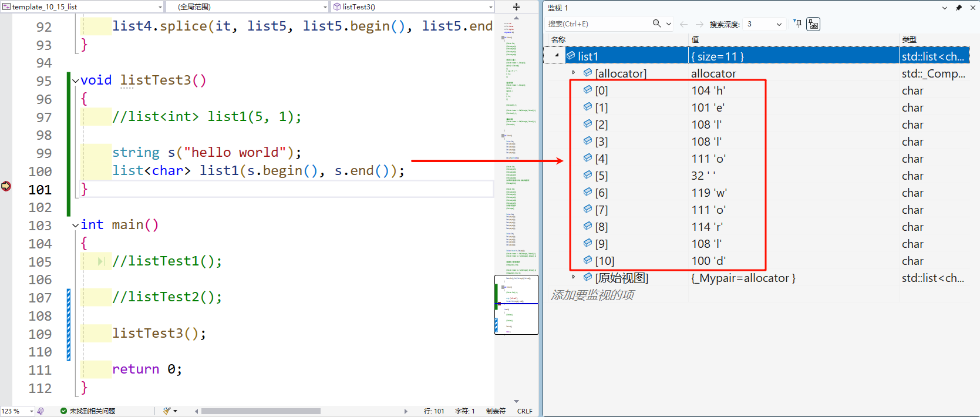
Task: Click the cube icon beside element [4]
Action: [x=588, y=158]
